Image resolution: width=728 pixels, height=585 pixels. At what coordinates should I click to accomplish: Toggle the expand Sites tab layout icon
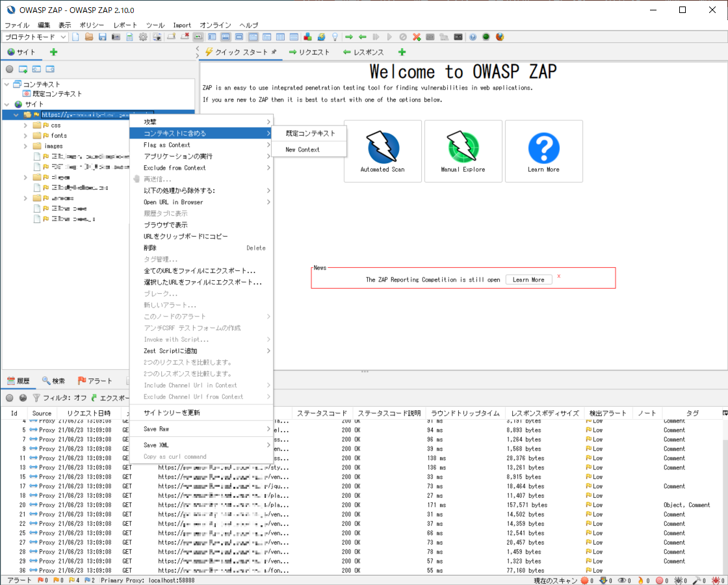pyautogui.click(x=212, y=36)
